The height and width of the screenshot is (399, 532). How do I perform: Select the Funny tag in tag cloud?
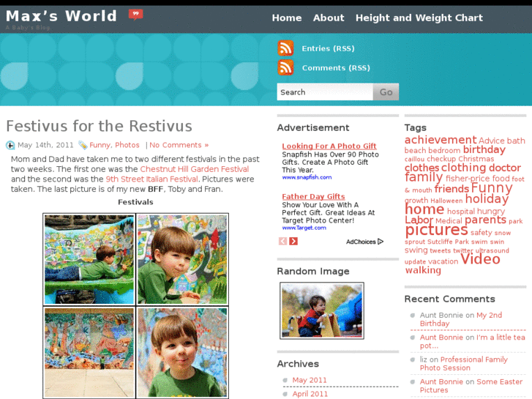492,187
